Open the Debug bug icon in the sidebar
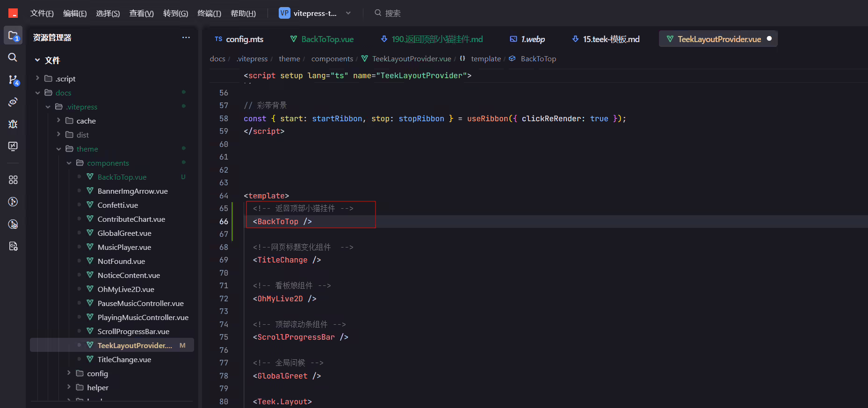868x408 pixels. tap(13, 124)
